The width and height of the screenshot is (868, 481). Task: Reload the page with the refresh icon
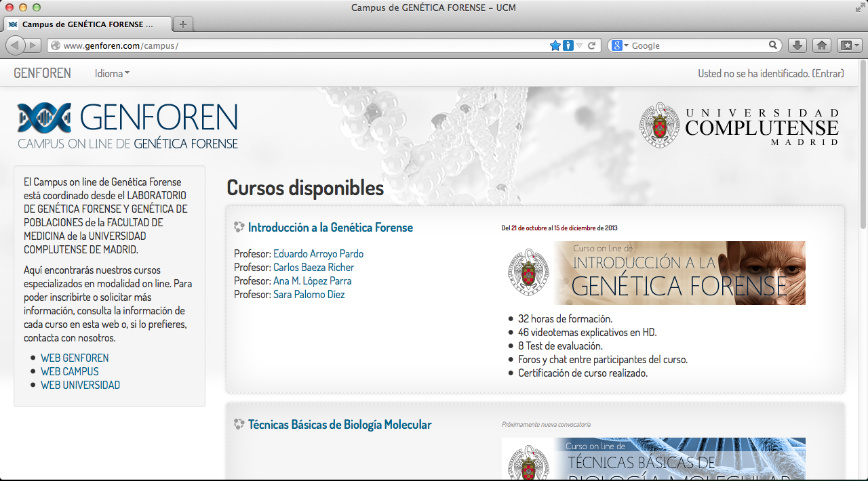591,45
